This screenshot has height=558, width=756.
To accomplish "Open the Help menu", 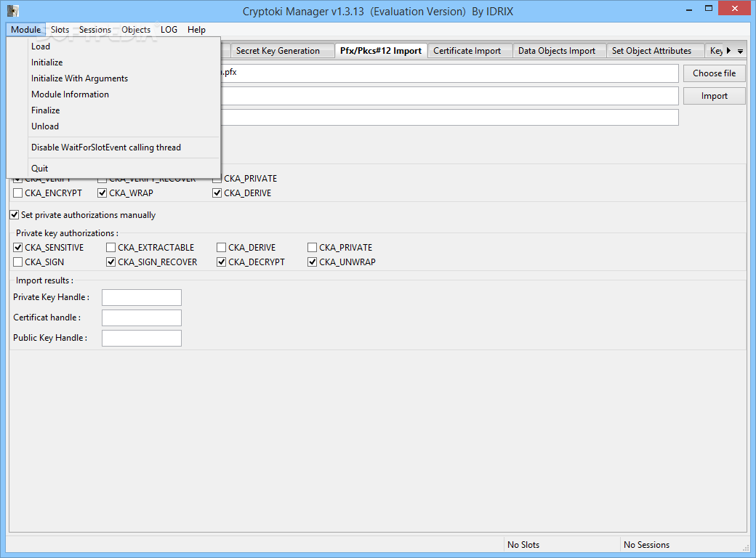I will click(196, 29).
